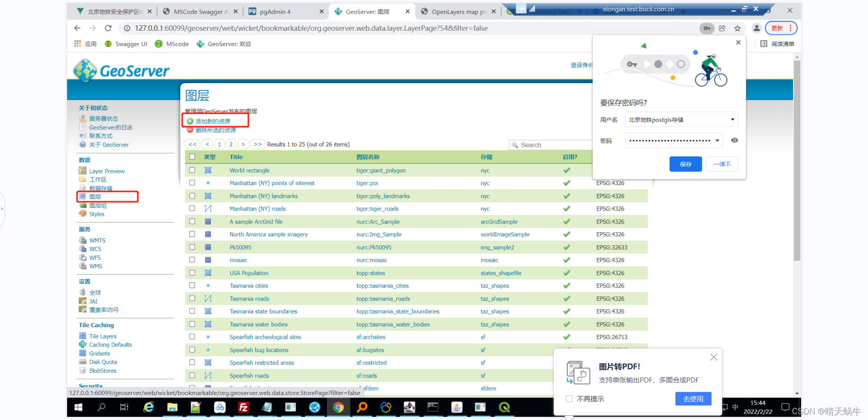
Task: Close the save password dialog with X
Action: click(x=738, y=42)
